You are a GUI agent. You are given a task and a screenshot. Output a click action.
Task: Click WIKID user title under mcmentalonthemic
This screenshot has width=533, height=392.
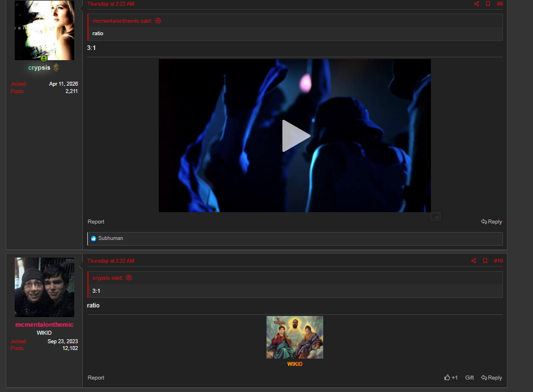coord(44,333)
